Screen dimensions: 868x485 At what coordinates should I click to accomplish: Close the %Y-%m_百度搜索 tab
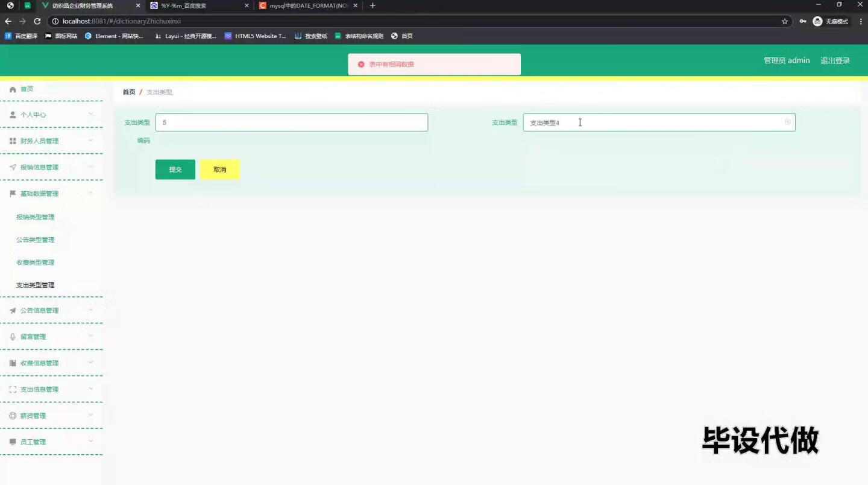247,5
